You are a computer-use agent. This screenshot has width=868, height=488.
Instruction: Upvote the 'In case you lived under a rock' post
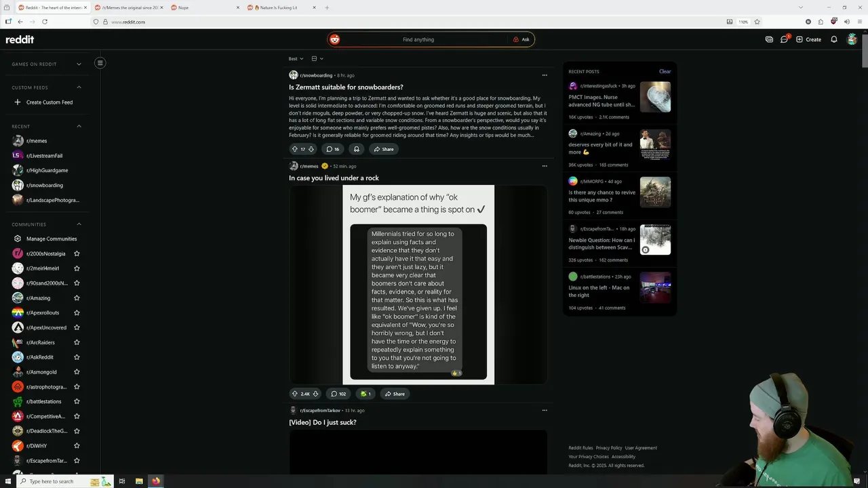tap(295, 394)
